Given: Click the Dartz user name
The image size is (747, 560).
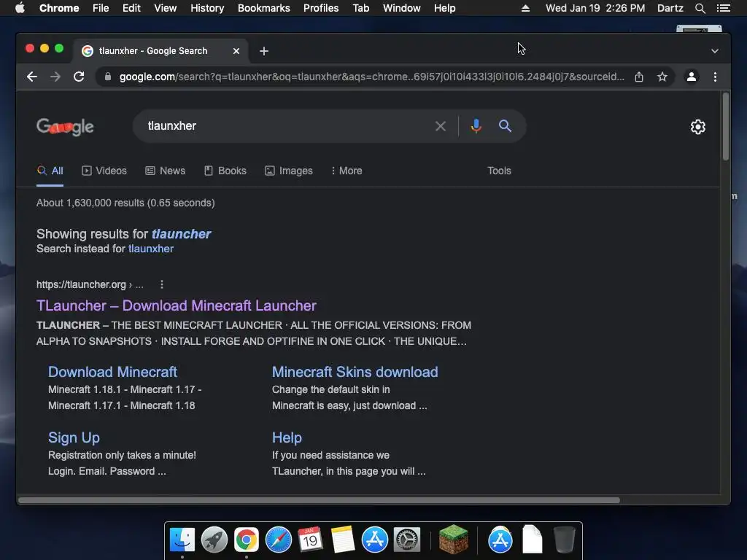Looking at the screenshot, I should (x=670, y=8).
